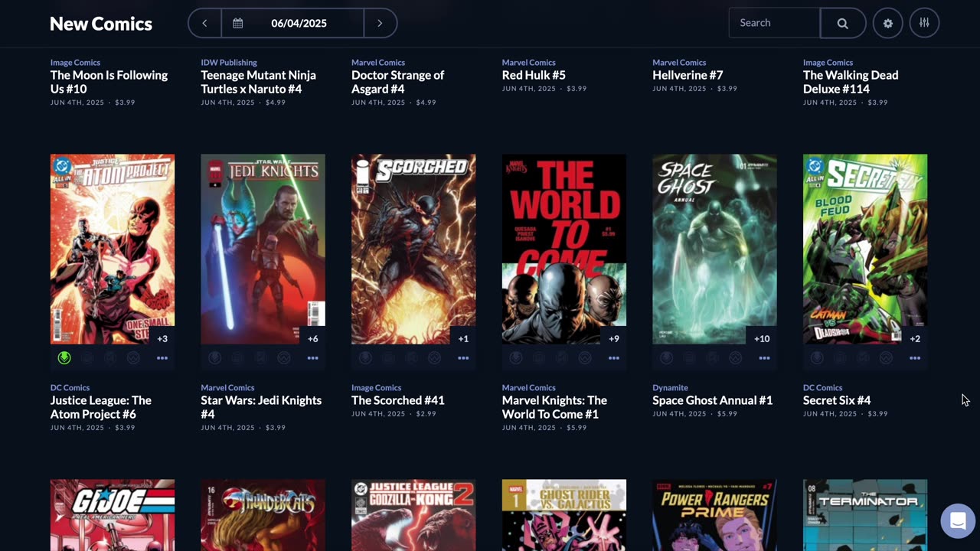Open more options dots under Atom Project #6
Screen dimensions: 980x551
point(162,357)
